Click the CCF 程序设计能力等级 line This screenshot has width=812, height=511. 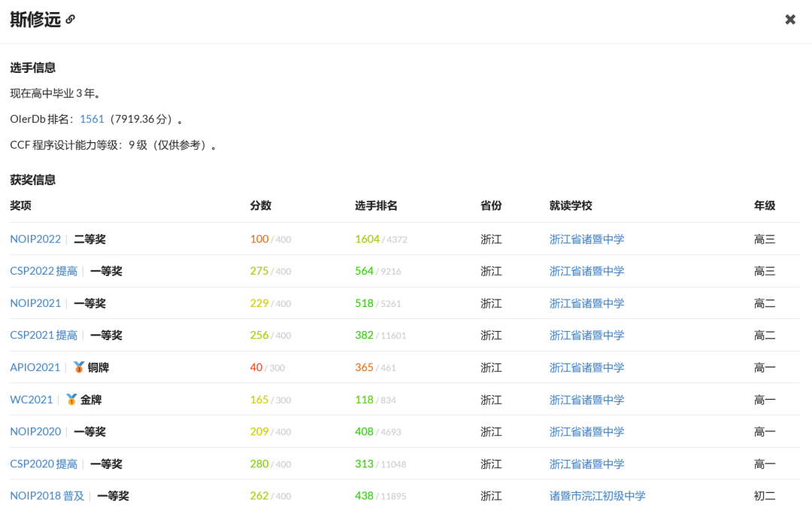[113, 145]
